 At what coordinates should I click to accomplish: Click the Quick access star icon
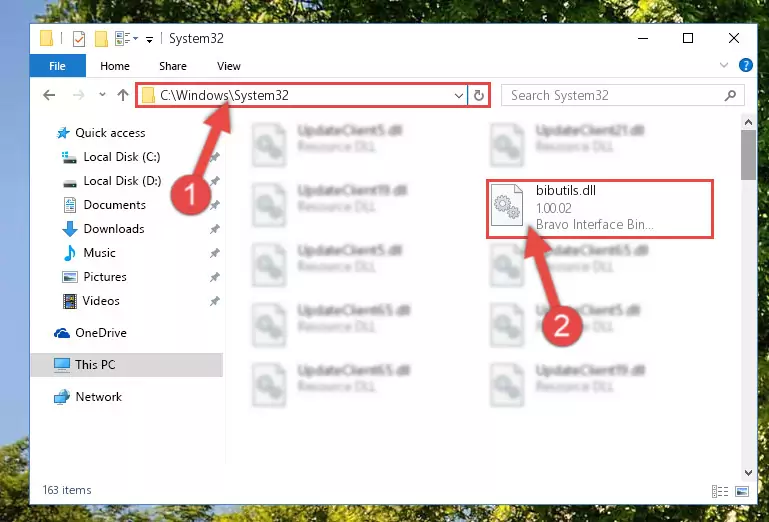pos(63,133)
